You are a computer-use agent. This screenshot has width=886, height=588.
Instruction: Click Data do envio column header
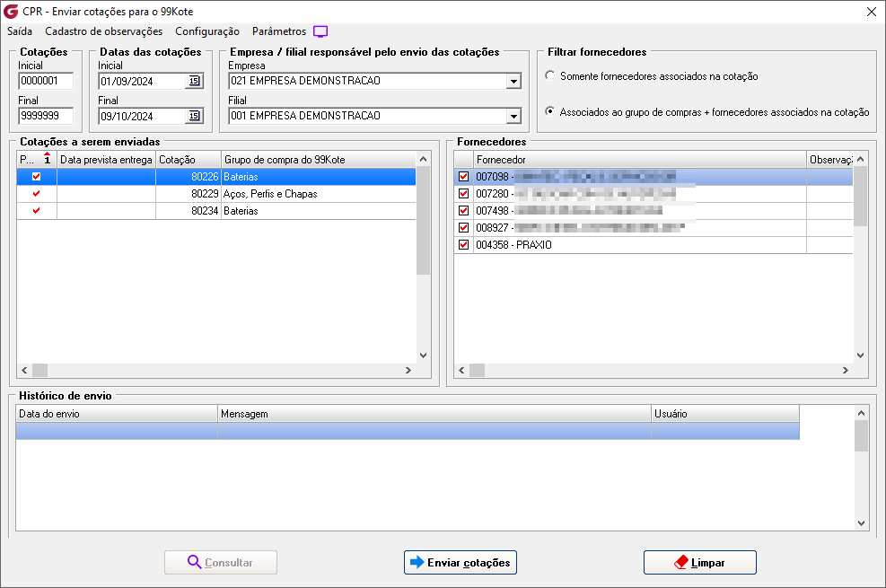117,414
